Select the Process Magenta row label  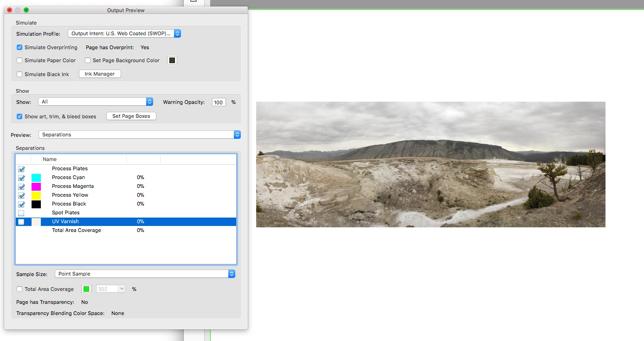coord(73,186)
